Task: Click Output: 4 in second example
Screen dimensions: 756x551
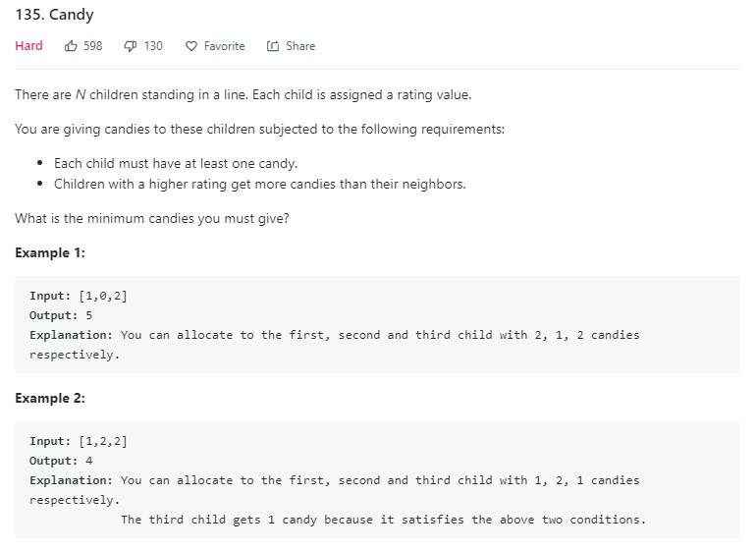Action: pyautogui.click(x=61, y=461)
